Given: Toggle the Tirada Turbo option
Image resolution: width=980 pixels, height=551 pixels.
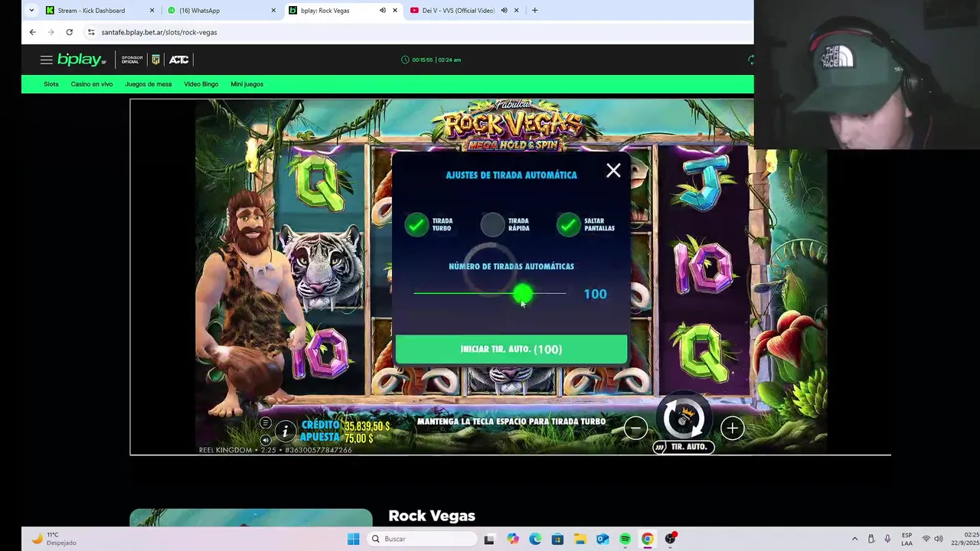Looking at the screenshot, I should tap(416, 224).
